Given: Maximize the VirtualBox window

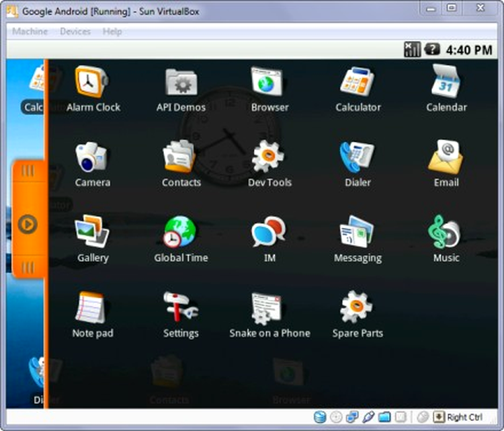Looking at the screenshot, I should point(452,8).
